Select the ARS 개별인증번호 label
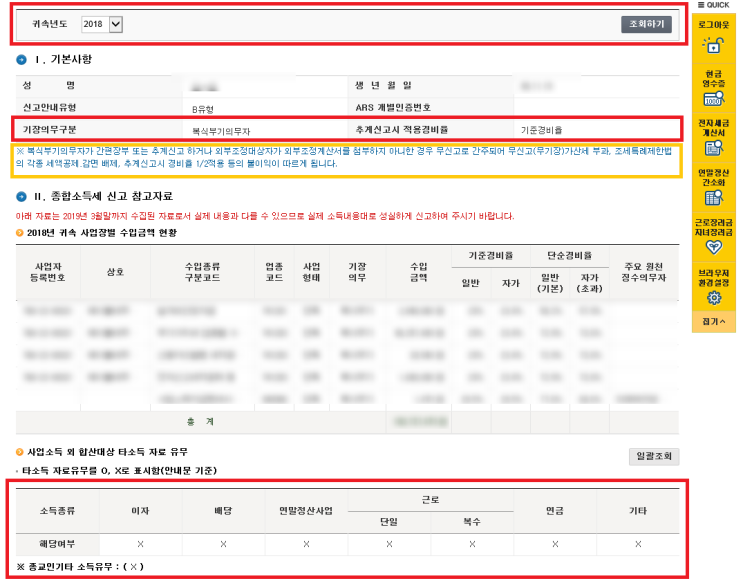The width and height of the screenshot is (743, 581). [x=393, y=108]
